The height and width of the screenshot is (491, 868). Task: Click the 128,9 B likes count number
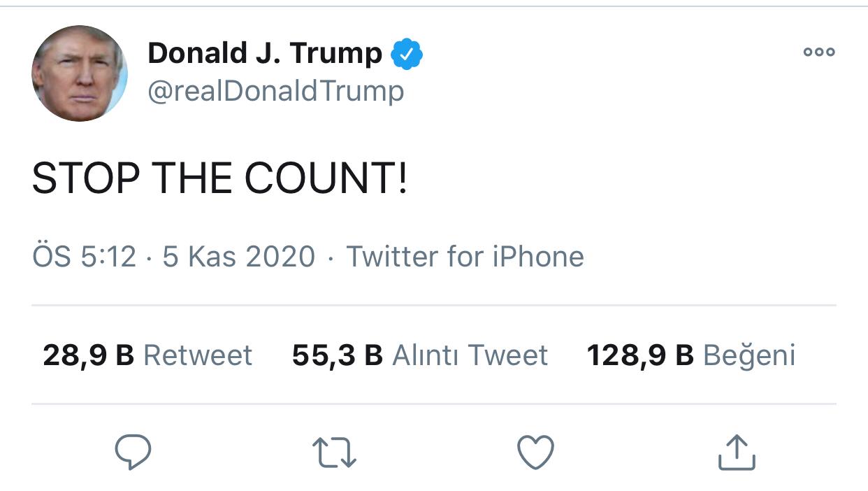click(640, 355)
